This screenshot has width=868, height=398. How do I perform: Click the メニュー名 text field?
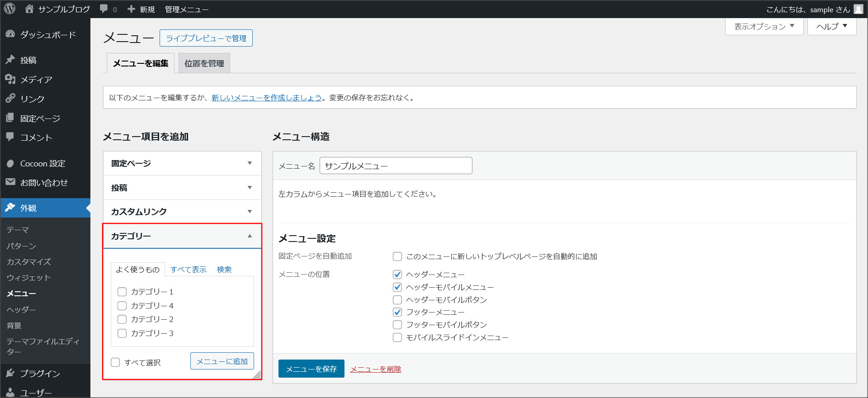396,166
